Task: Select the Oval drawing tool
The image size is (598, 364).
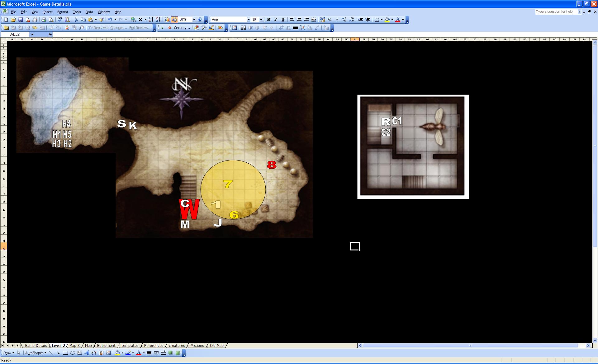Action: (x=73, y=353)
